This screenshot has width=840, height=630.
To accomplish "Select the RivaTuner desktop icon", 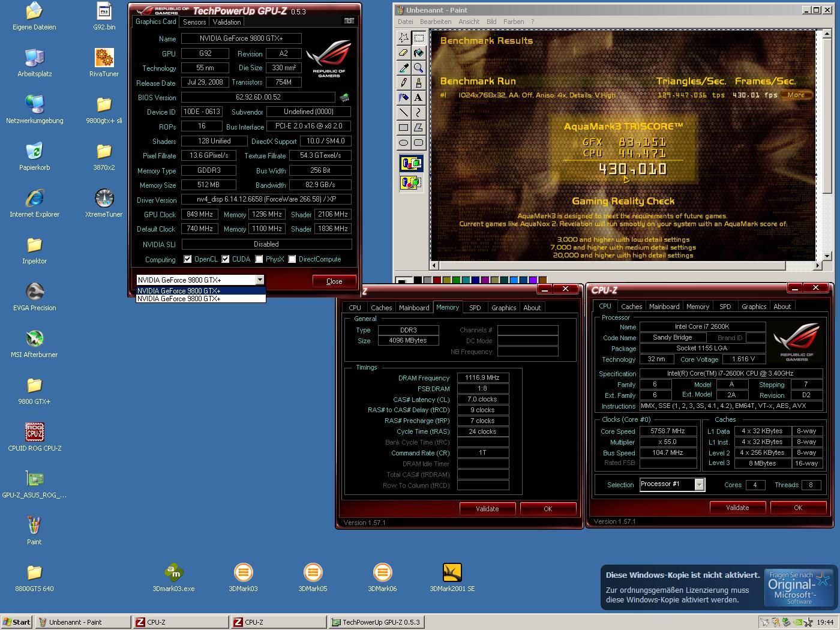I will pos(104,63).
